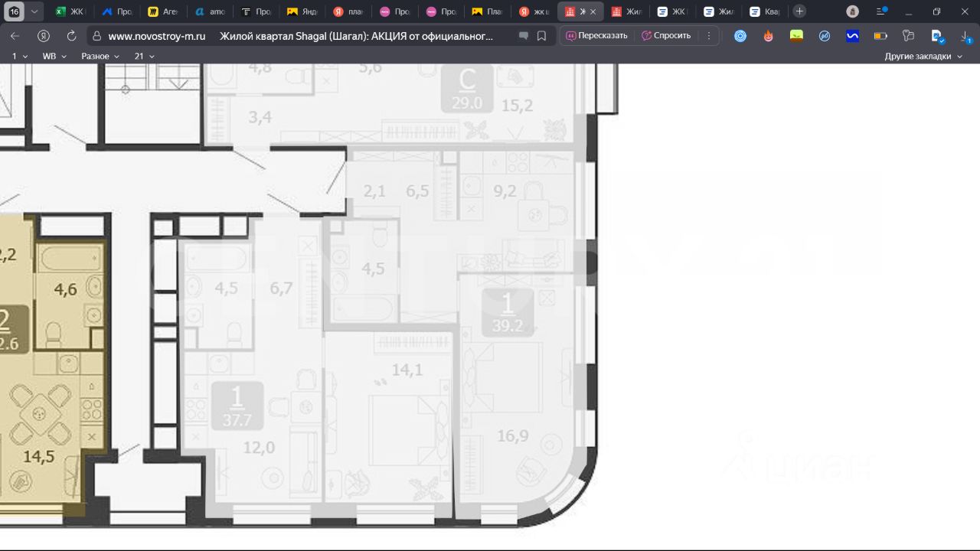Image resolution: width=980 pixels, height=551 pixels.
Task: Click the document with checkmark extension icon
Action: click(937, 36)
